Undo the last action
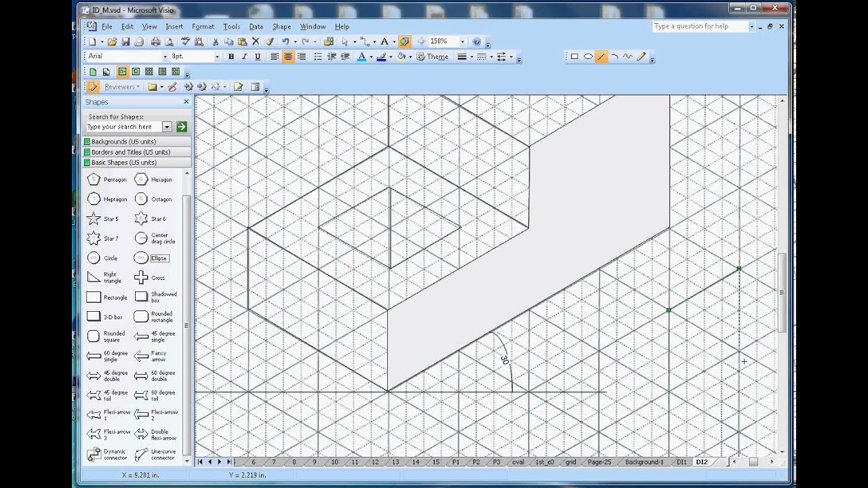Image resolution: width=868 pixels, height=488 pixels. 285,42
